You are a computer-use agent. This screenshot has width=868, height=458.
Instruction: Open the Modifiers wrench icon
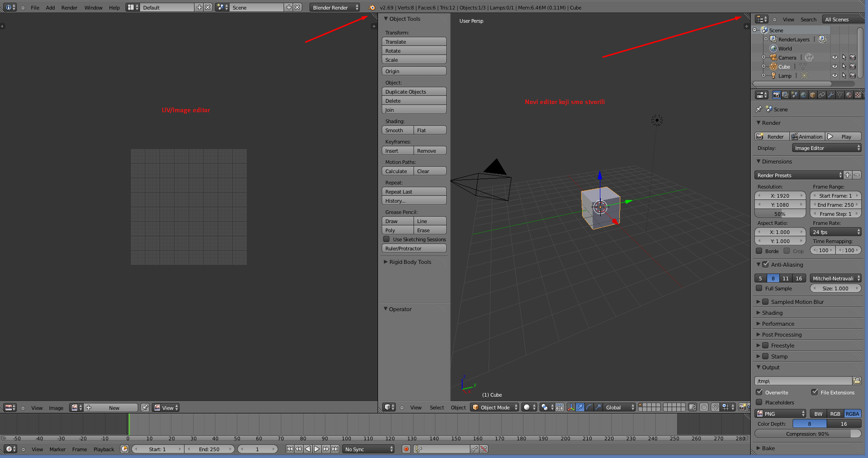pos(831,95)
